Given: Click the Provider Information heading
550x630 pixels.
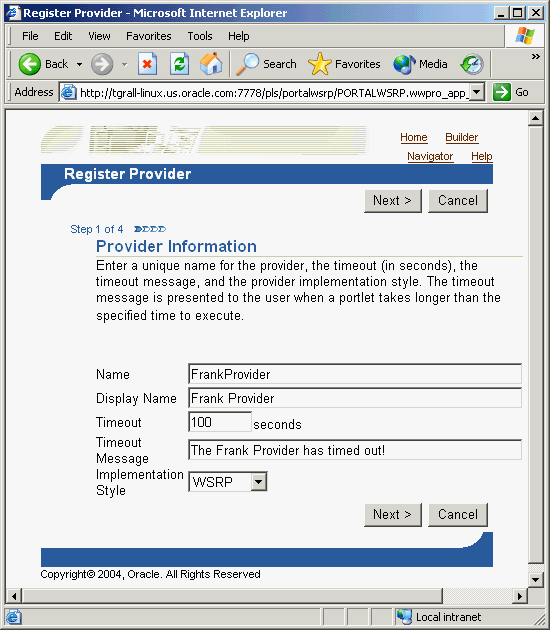Looking at the screenshot, I should [x=176, y=246].
